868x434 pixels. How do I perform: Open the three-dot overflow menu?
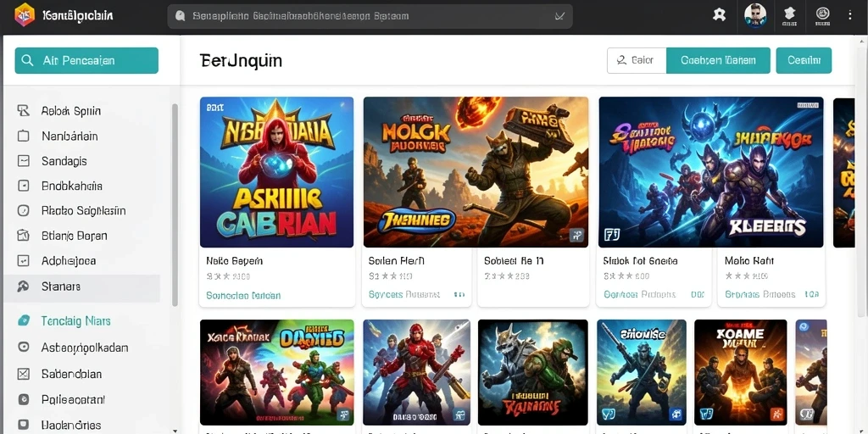pyautogui.click(x=850, y=15)
